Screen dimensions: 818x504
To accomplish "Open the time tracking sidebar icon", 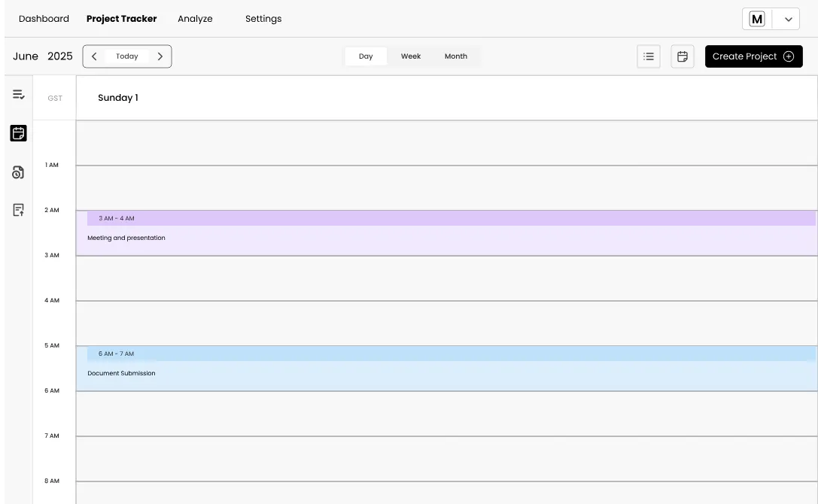I will (x=19, y=172).
